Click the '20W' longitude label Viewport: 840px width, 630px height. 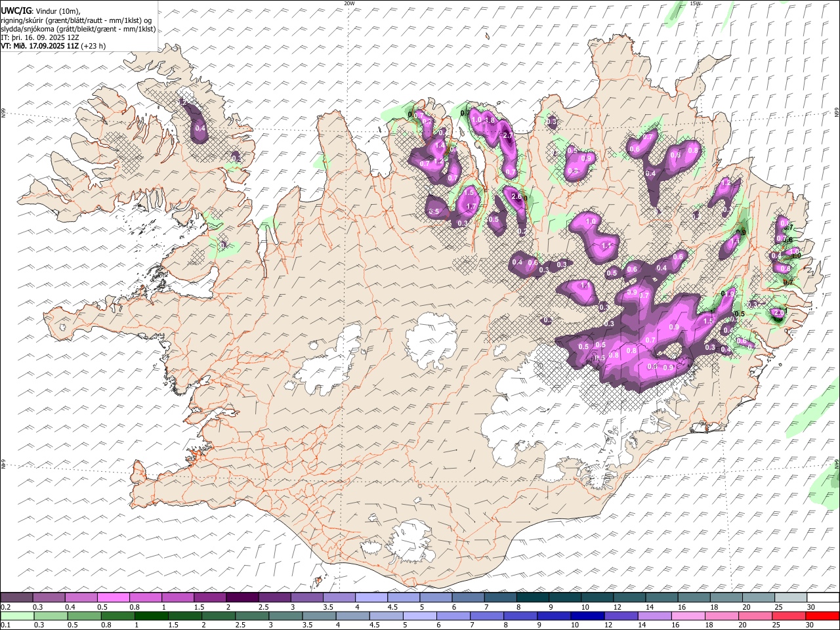tap(349, 3)
